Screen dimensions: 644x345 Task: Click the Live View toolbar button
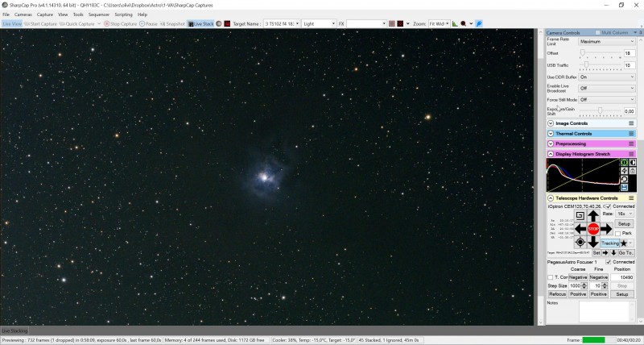point(12,24)
